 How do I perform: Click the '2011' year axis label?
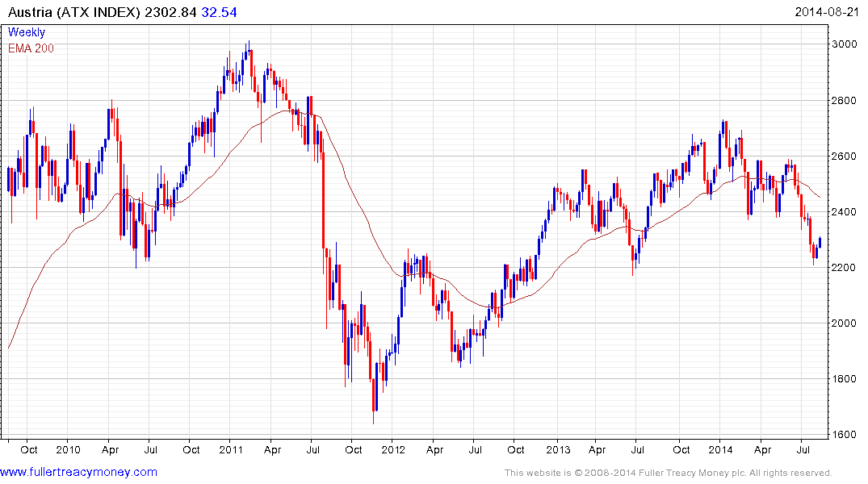[231, 449]
